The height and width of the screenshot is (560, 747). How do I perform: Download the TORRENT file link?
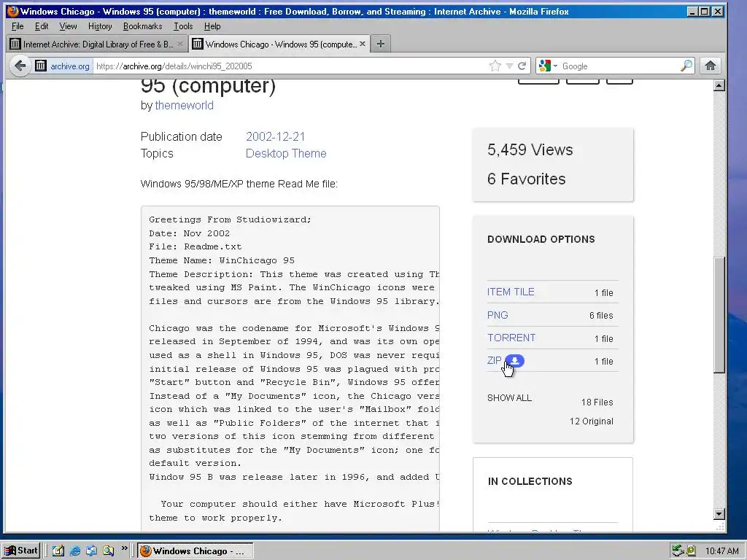click(x=511, y=338)
